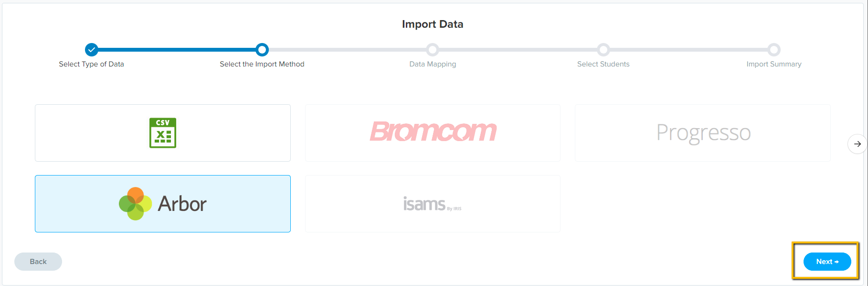Go back with the Back button
868x286 pixels.
(x=38, y=262)
